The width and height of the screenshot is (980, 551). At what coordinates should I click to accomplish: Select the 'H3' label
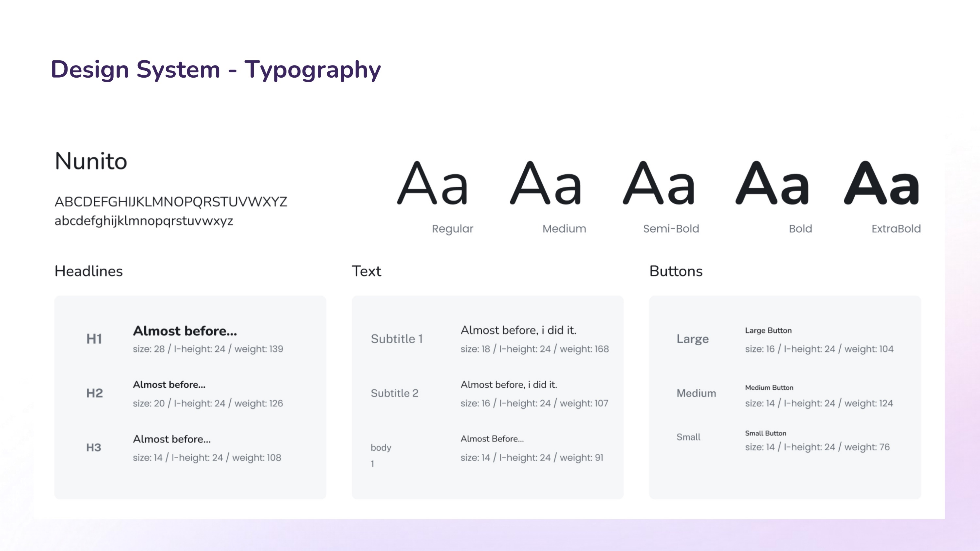click(94, 448)
